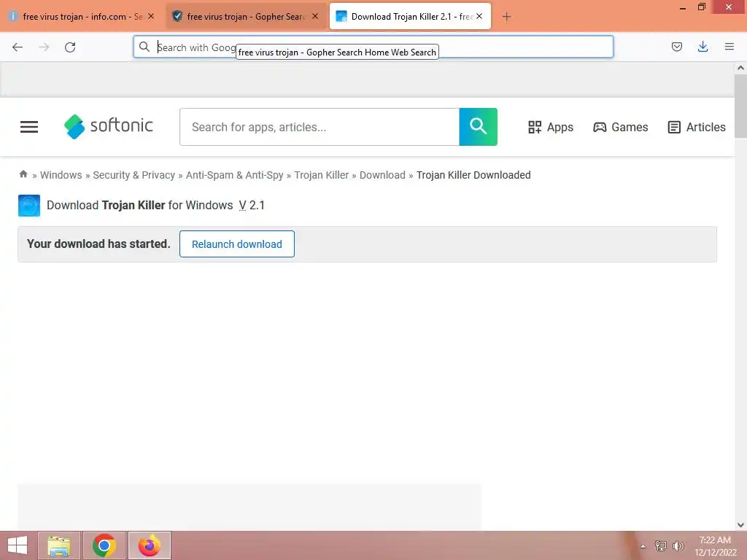The width and height of the screenshot is (747, 560).
Task: Click the Softonic search field
Action: 320,127
